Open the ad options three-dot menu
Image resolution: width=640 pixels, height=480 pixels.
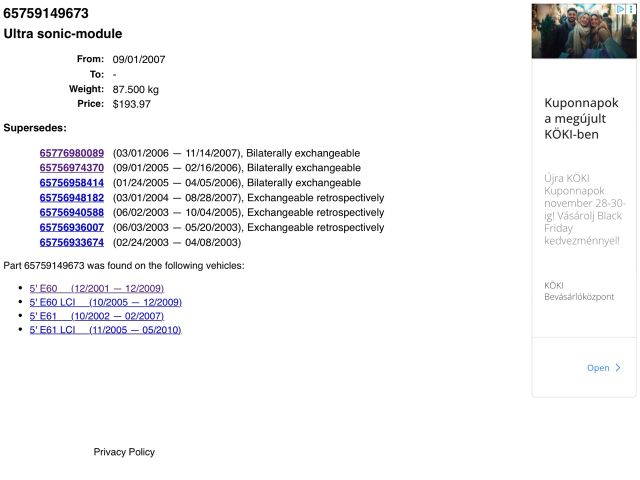(x=630, y=9)
